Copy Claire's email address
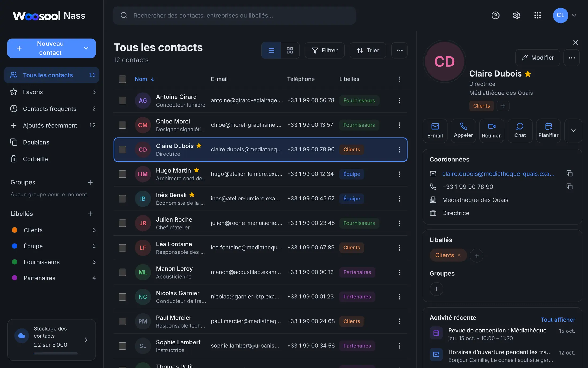This screenshot has width=588, height=368. (570, 174)
